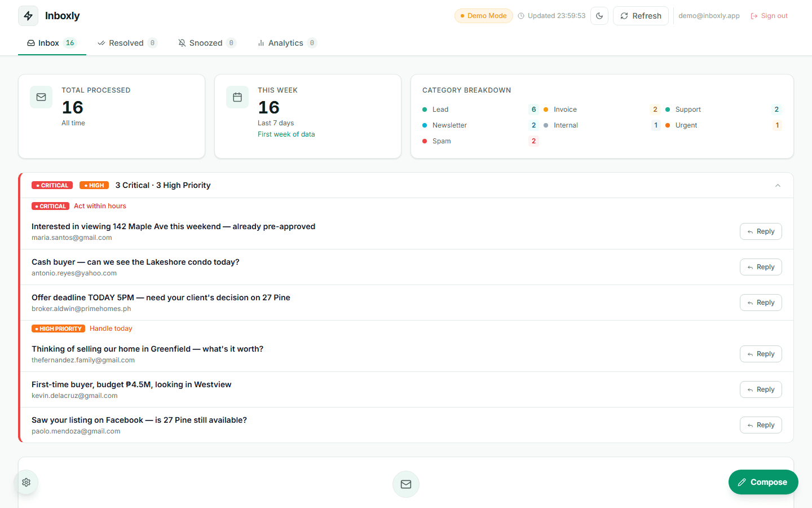Open First-time buyer budget ₱4.5M email
Viewport: 812px width, 508px height.
pyautogui.click(x=131, y=384)
